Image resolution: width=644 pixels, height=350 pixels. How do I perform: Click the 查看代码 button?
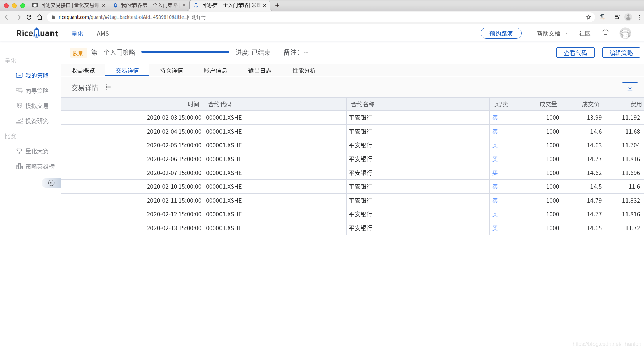tap(575, 53)
